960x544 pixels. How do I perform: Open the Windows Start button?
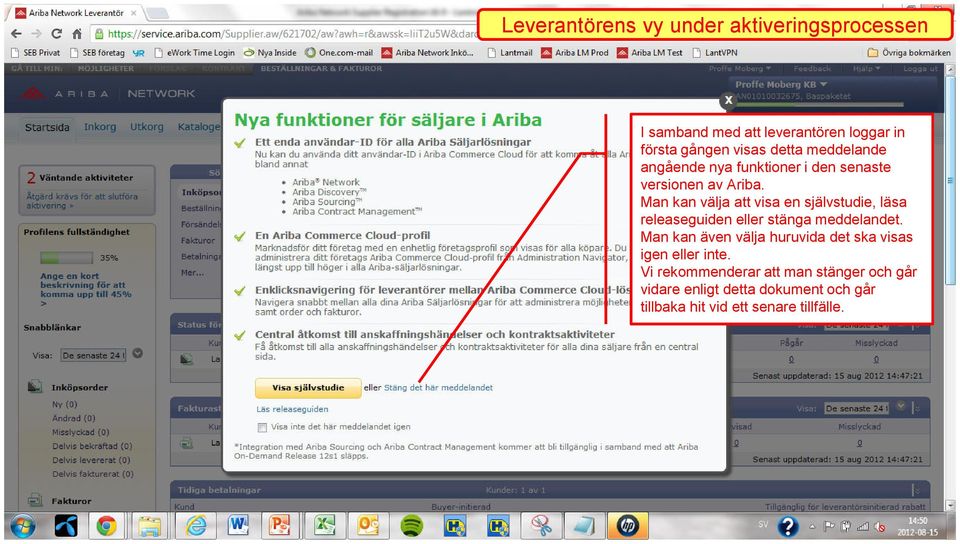(x=22, y=526)
